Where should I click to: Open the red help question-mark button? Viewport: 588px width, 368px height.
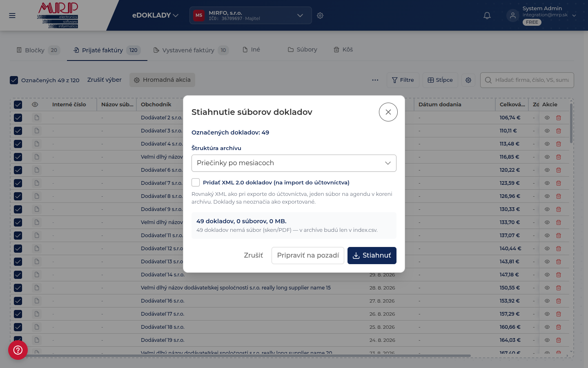point(18,350)
